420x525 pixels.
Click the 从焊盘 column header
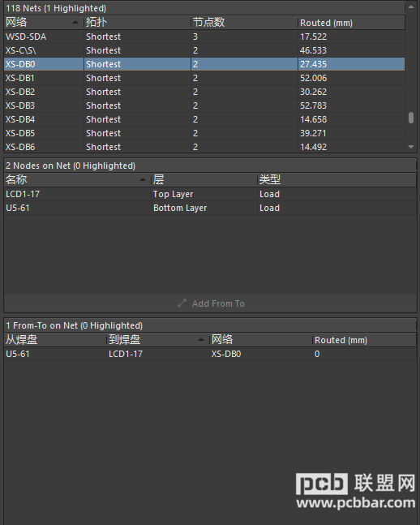click(55, 340)
